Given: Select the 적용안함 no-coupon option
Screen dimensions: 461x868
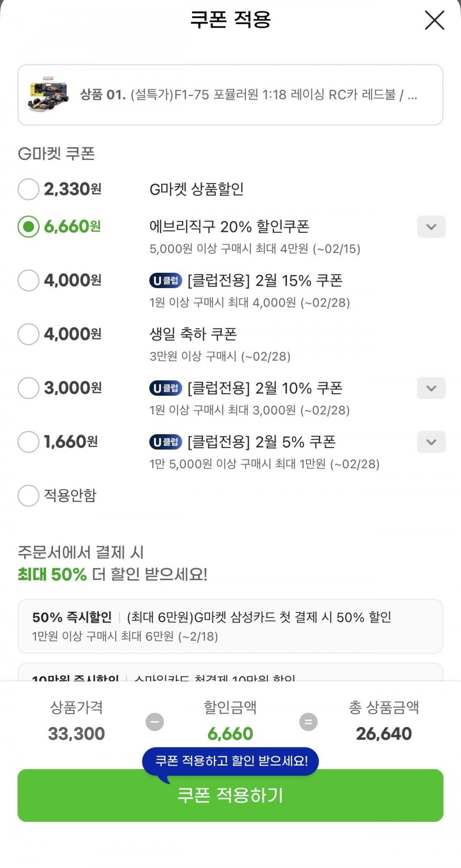Looking at the screenshot, I should (29, 496).
